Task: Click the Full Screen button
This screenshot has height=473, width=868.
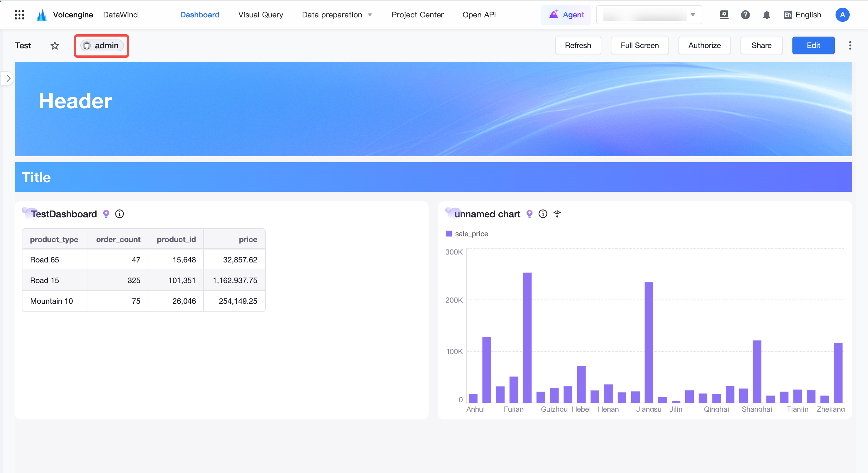Action: click(639, 45)
